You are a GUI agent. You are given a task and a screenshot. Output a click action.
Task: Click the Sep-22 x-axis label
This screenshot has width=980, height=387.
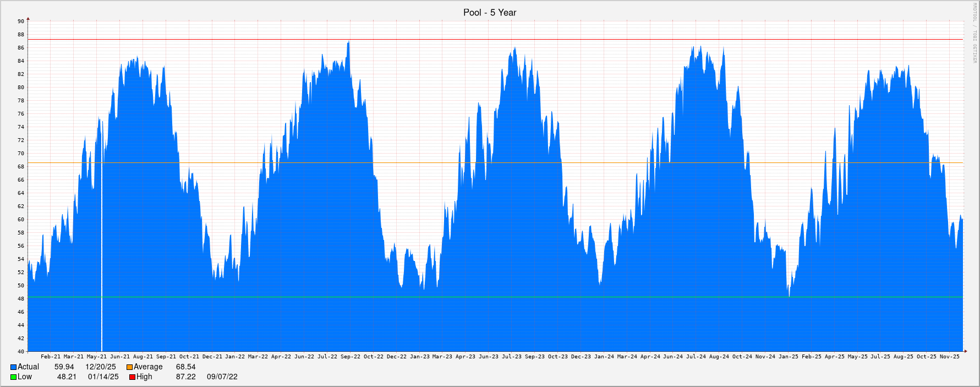click(x=351, y=357)
